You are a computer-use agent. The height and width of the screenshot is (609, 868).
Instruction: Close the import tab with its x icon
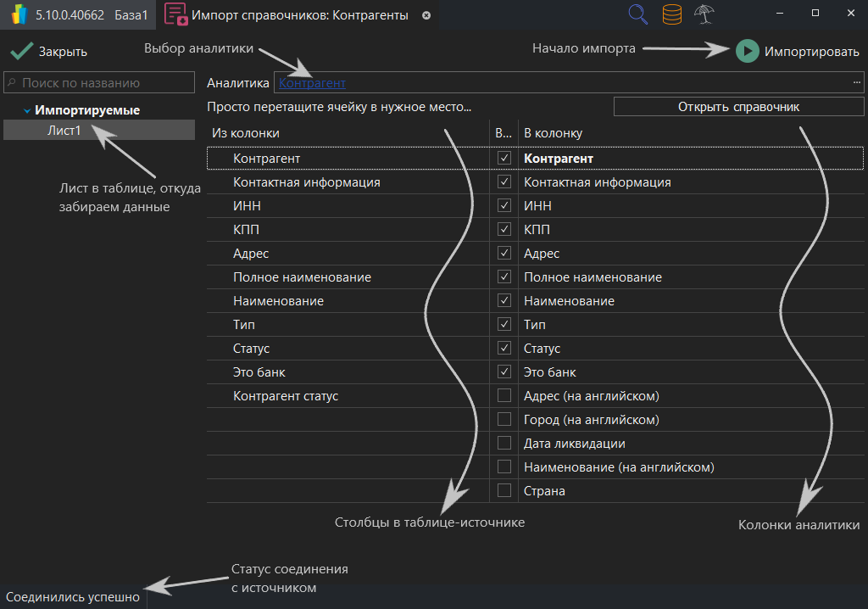tap(426, 14)
